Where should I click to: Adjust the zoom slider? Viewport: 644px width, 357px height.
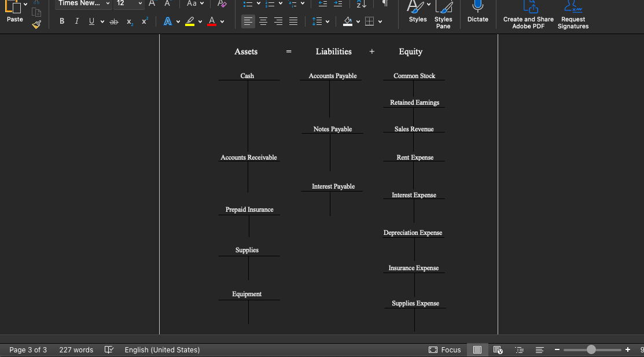click(591, 349)
